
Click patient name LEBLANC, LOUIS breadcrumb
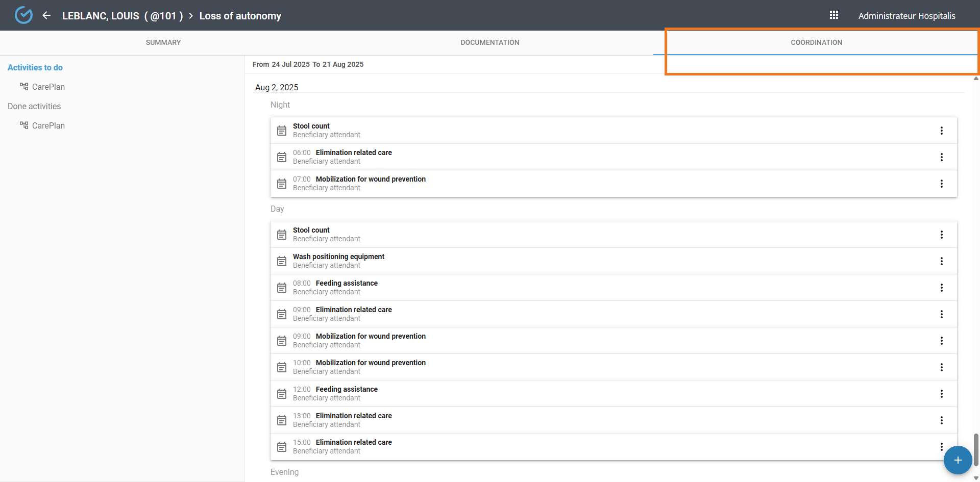(x=101, y=16)
